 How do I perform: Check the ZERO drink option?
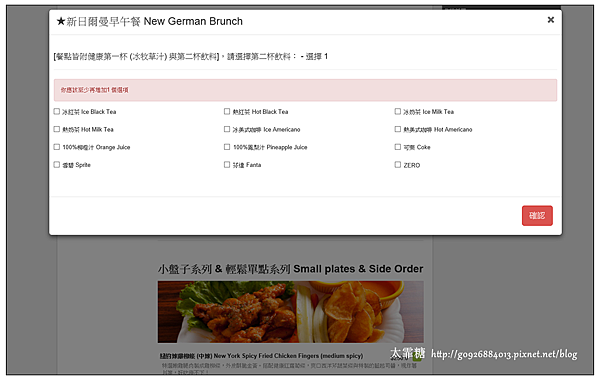pos(398,165)
